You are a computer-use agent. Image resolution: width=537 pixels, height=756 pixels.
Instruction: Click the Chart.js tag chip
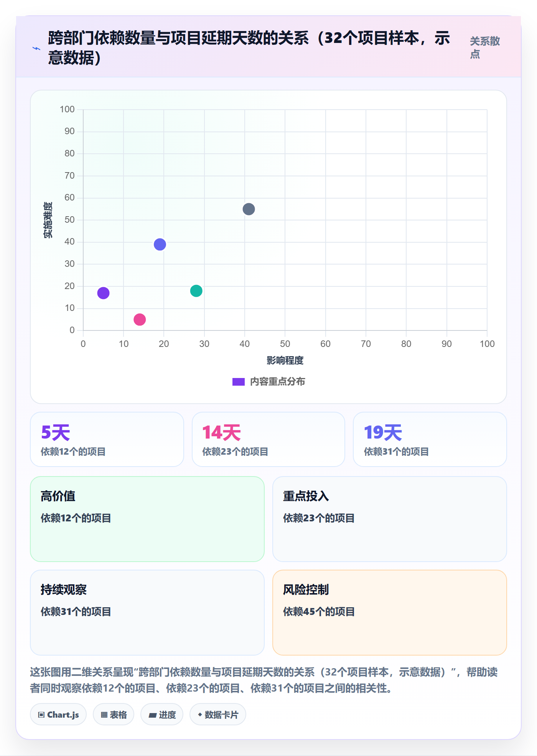click(x=58, y=715)
